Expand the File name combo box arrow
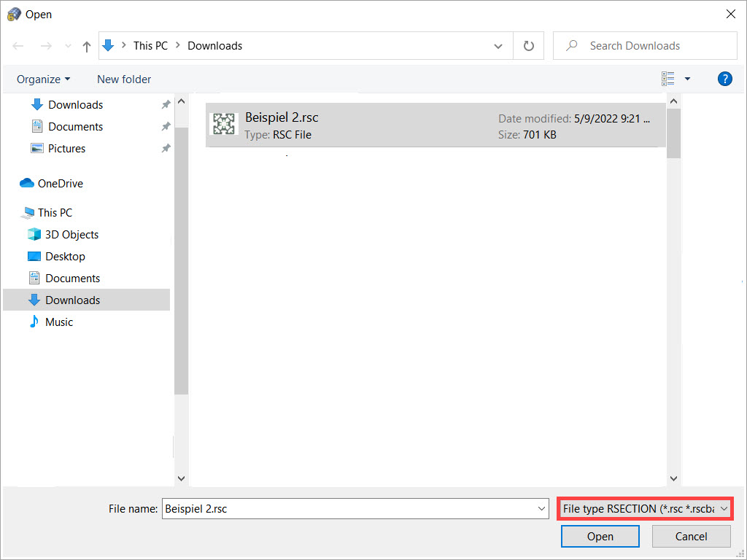Image resolution: width=747 pixels, height=560 pixels. [x=541, y=508]
